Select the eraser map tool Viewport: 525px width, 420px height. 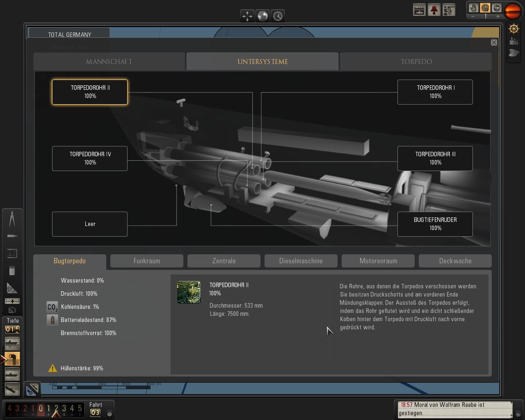[x=12, y=271]
